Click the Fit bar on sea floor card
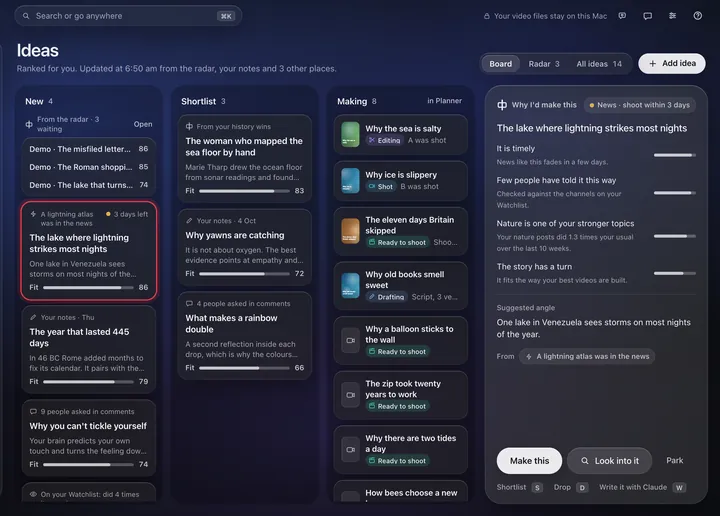 [244, 191]
